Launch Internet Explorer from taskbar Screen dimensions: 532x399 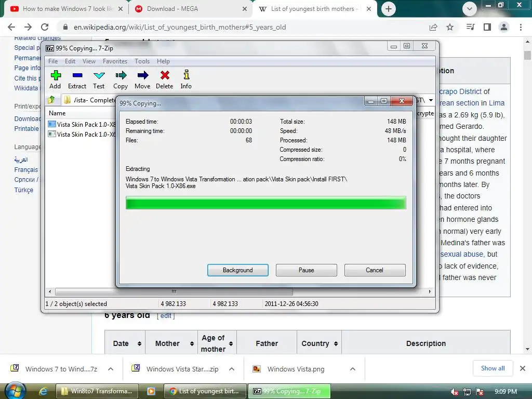pyautogui.click(x=43, y=391)
